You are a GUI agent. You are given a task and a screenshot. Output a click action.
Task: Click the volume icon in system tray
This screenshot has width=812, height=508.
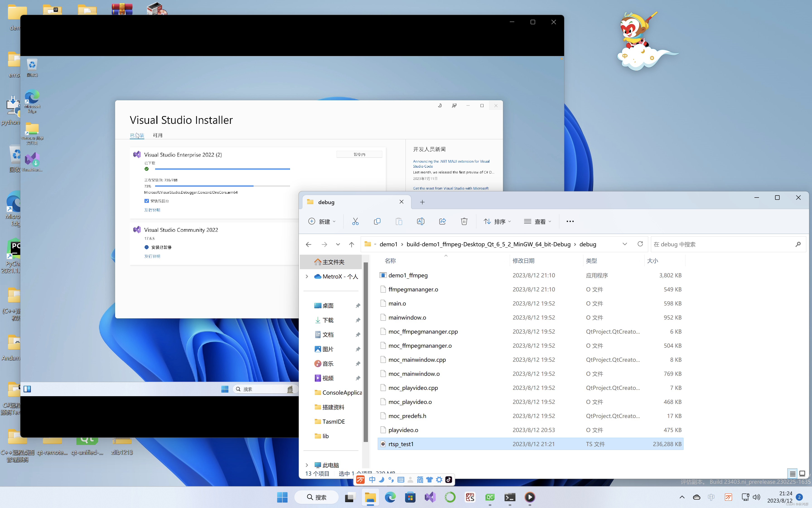(756, 497)
